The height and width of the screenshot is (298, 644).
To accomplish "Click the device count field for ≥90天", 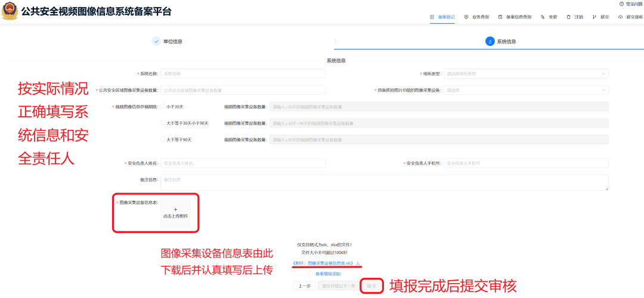I will tap(439, 139).
